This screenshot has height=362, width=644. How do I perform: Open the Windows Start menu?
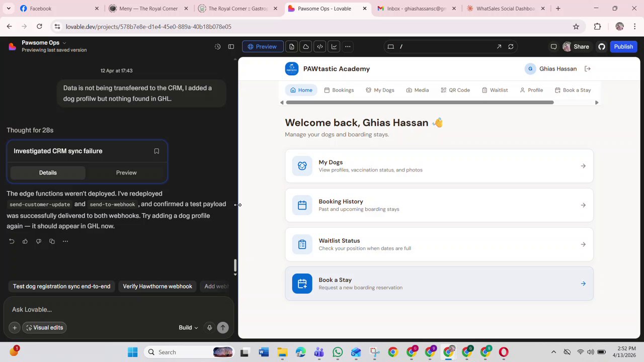point(133,352)
